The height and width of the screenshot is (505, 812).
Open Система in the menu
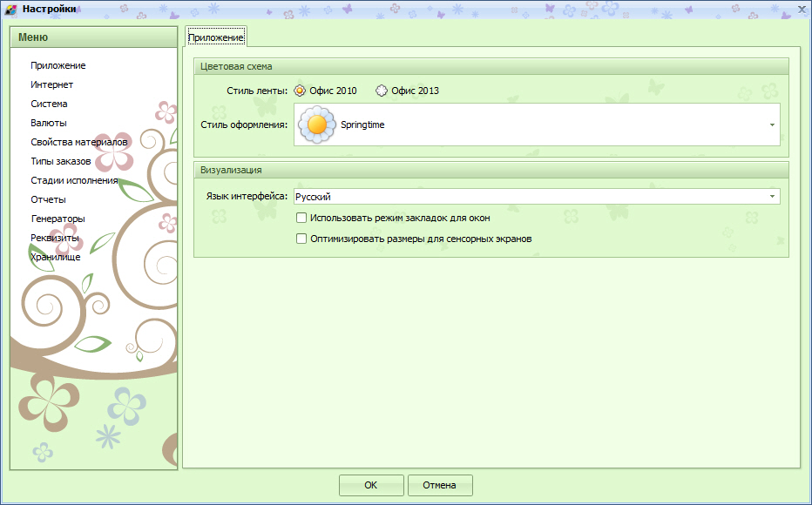coord(49,104)
